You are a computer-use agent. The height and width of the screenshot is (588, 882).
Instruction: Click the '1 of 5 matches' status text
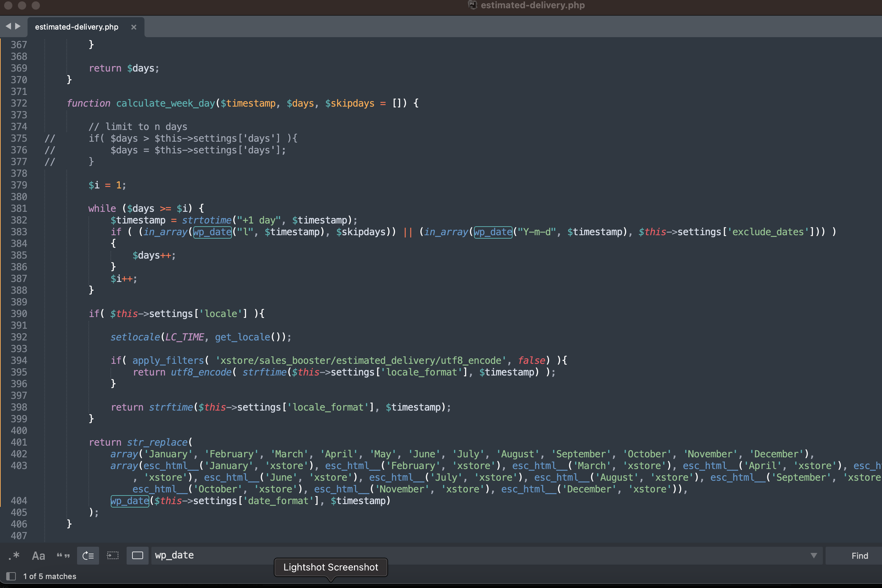click(50, 576)
